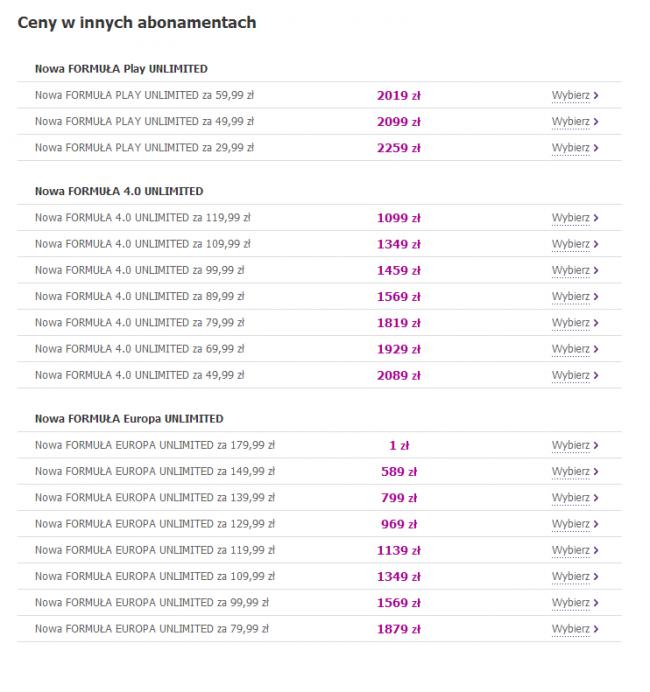Viewport: 650px width, 692px height.
Task: Click the 1879 zł price
Action: coord(399,629)
